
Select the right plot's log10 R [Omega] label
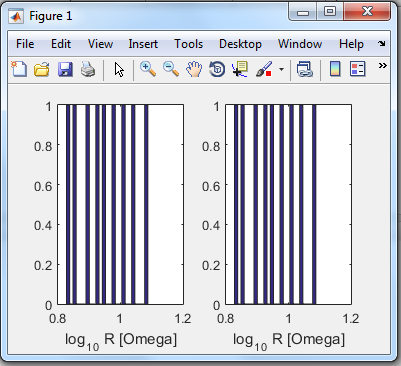[289, 341]
